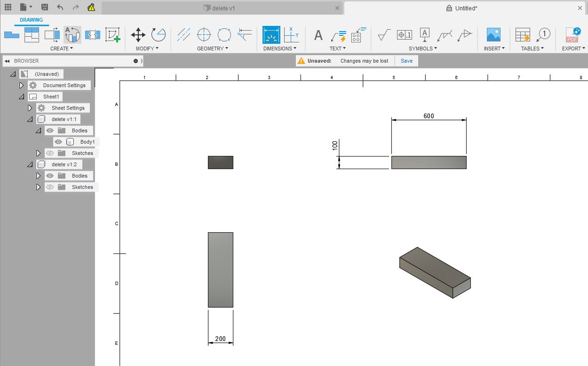Click the Export PDF icon
Image resolution: width=588 pixels, height=366 pixels.
(573, 35)
